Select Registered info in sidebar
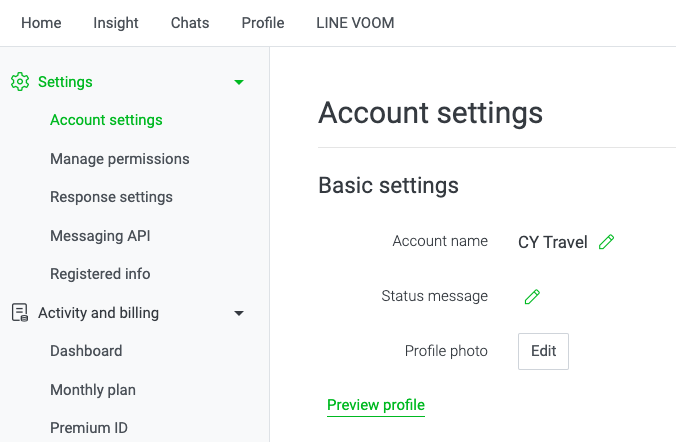Screen dimensions: 676x442 (100, 274)
